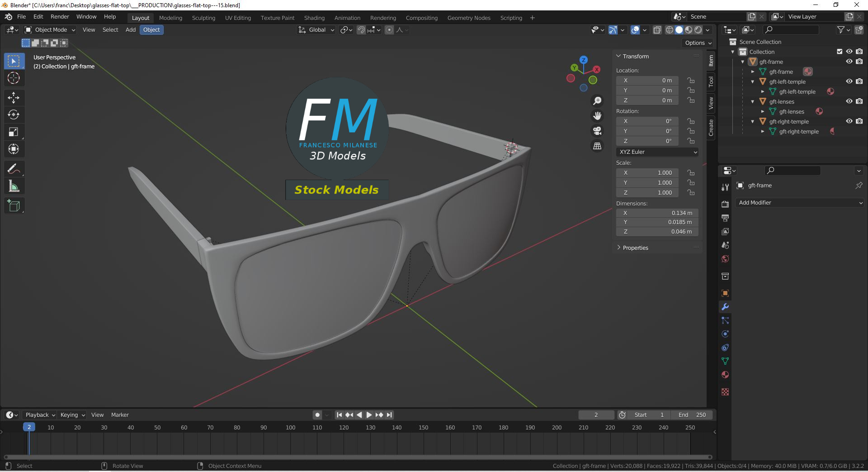Open the Playback dropdown in timeline
This screenshot has width=868, height=472.
point(40,415)
